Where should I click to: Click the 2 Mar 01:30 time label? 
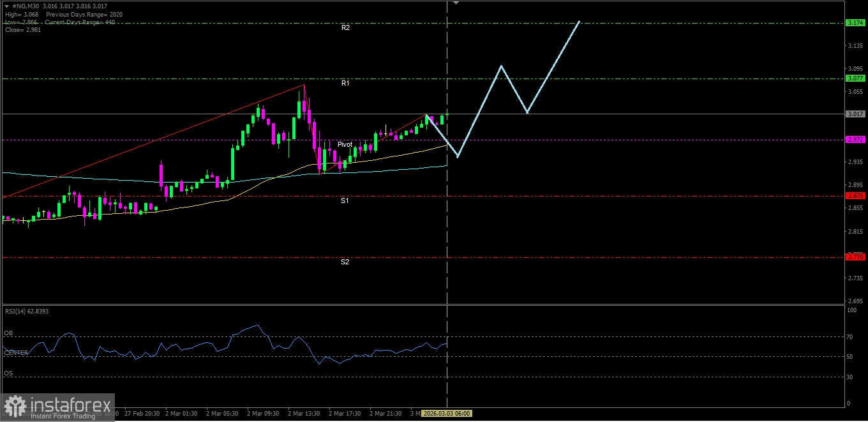pos(182,414)
